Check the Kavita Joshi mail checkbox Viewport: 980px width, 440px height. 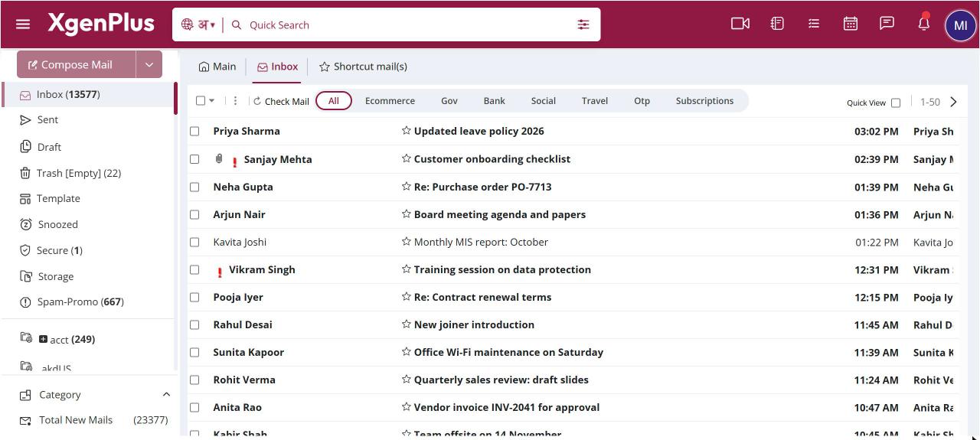click(x=194, y=242)
